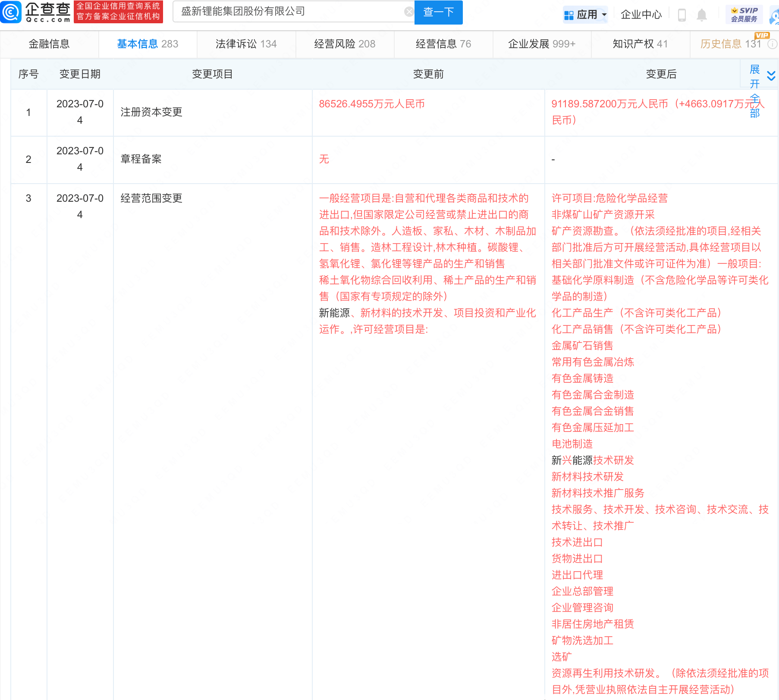
Task: Click the 全国企业信用查询系统 red banner
Action: [x=118, y=12]
